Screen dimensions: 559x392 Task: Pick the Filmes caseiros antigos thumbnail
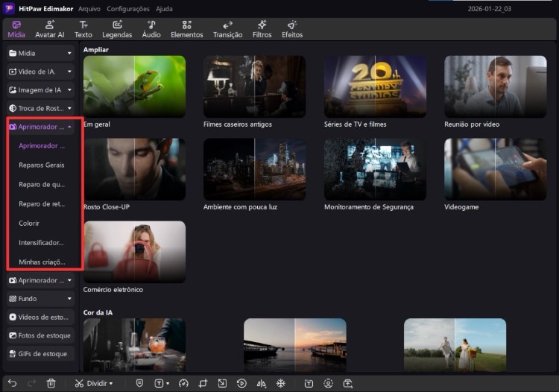255,86
